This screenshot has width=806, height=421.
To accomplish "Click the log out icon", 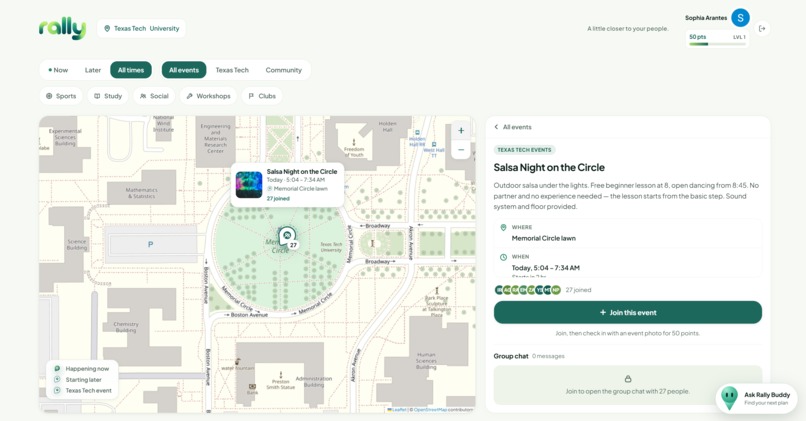I will (762, 29).
